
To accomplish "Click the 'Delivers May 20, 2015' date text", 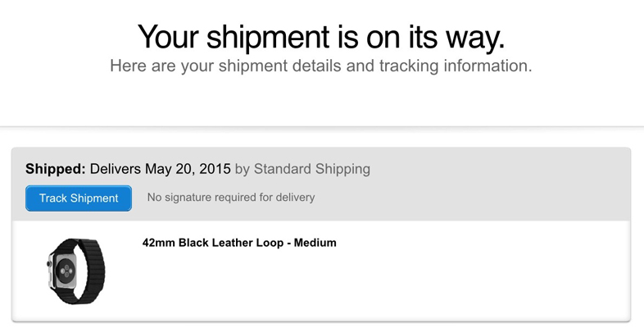I will (x=160, y=169).
